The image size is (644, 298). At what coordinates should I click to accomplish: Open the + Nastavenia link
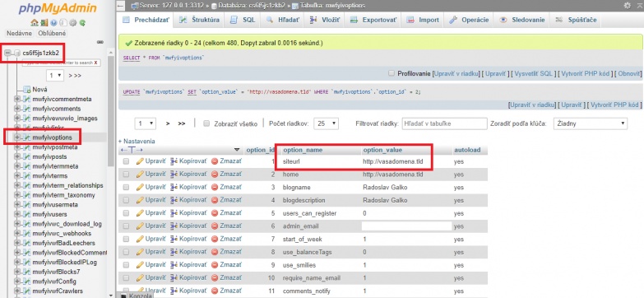tap(137, 141)
